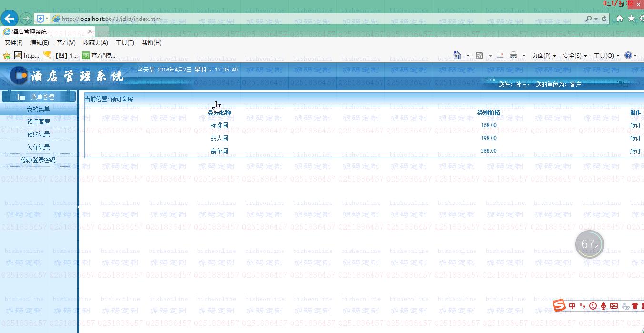
Task: Open the Sogou soft keyboard icon
Action: tap(614, 306)
